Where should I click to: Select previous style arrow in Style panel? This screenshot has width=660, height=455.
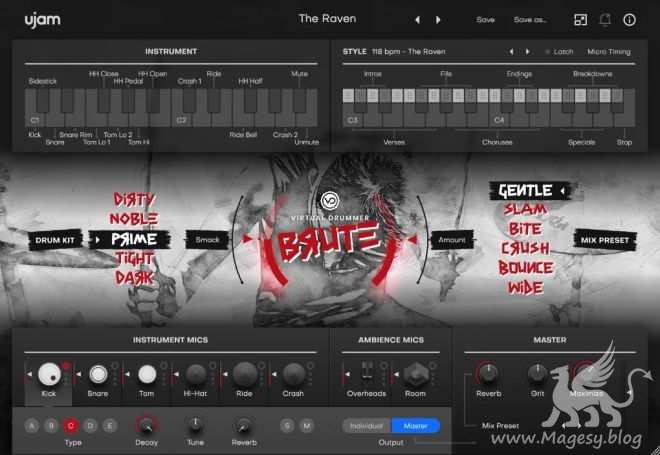tap(511, 52)
